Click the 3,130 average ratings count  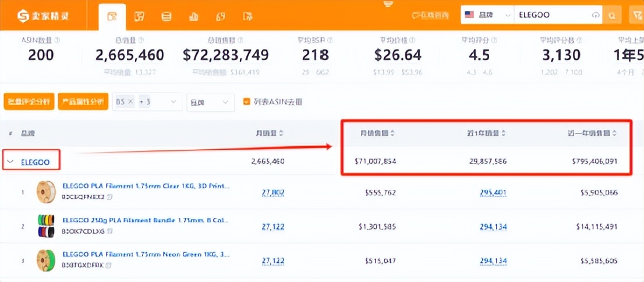click(x=561, y=55)
